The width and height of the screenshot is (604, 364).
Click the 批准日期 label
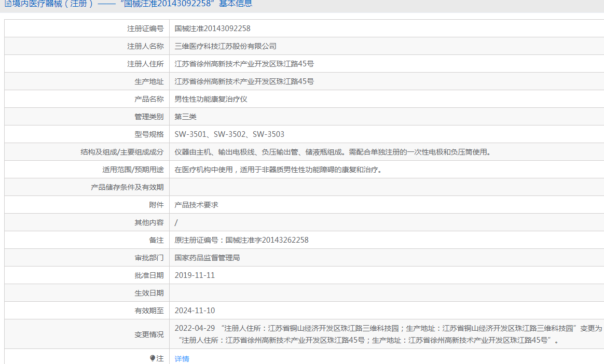pos(149,275)
